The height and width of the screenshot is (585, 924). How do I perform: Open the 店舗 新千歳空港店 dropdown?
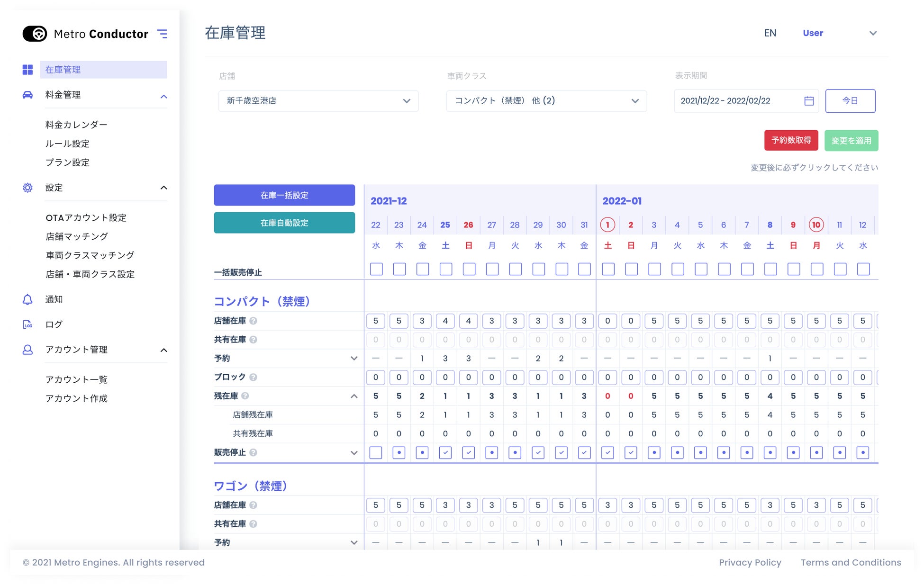point(318,101)
